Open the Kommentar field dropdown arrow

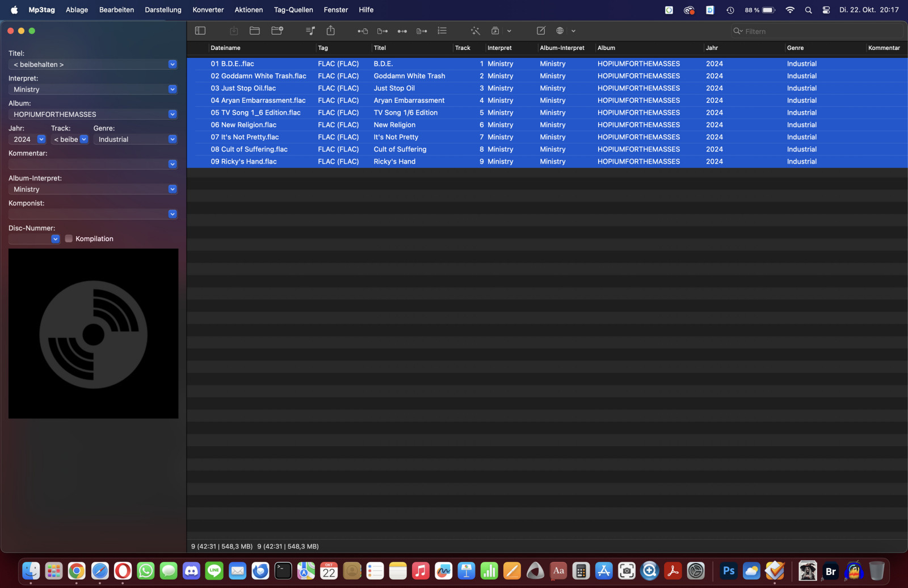pos(173,164)
